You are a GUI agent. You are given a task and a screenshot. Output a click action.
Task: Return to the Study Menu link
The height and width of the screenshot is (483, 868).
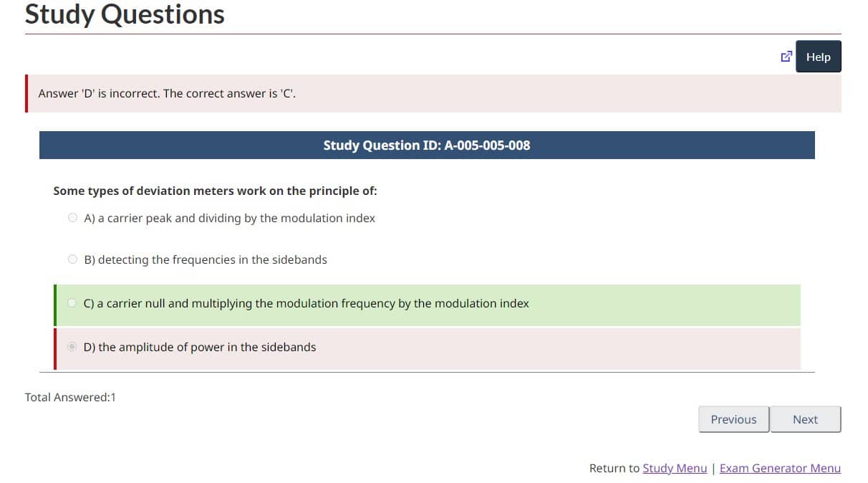(675, 468)
